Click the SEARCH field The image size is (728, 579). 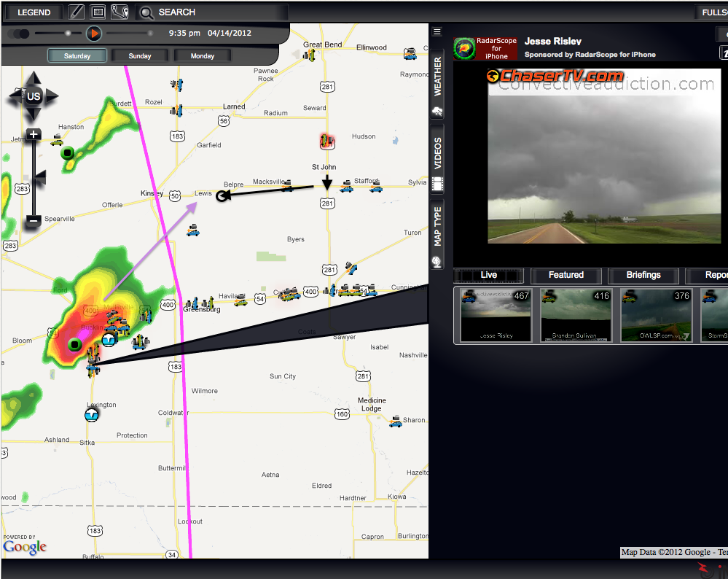212,12
